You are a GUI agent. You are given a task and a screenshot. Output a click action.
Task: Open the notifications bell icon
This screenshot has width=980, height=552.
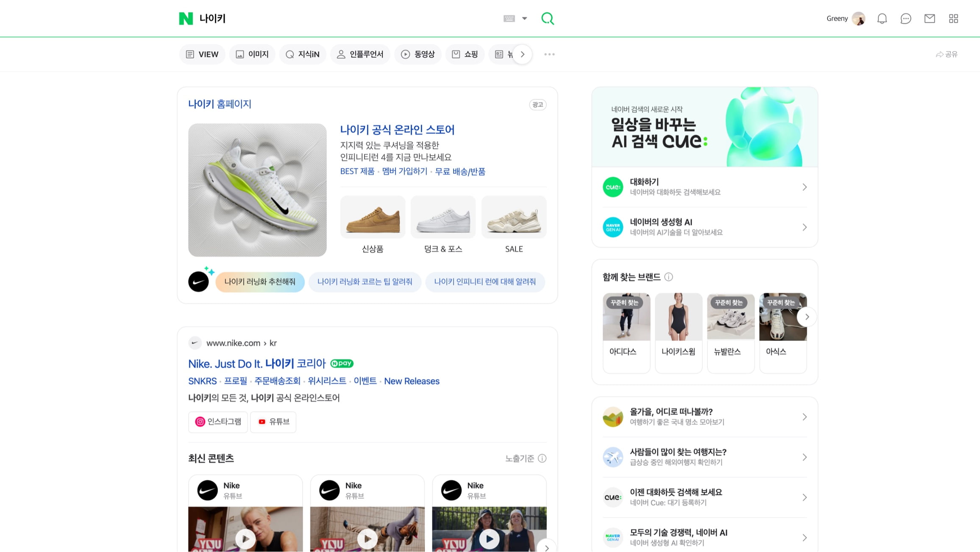pos(882,19)
